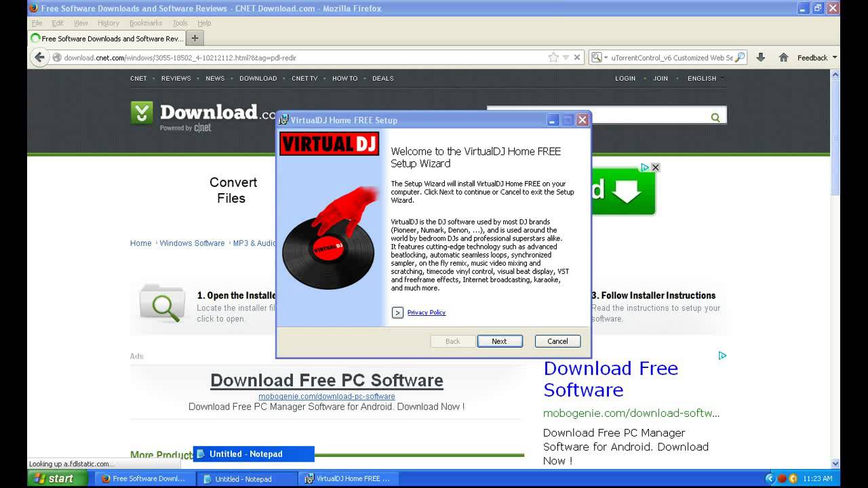Viewport: 868px width, 488px height.
Task: Click the installer magnifier folder icon
Action: tap(162, 303)
